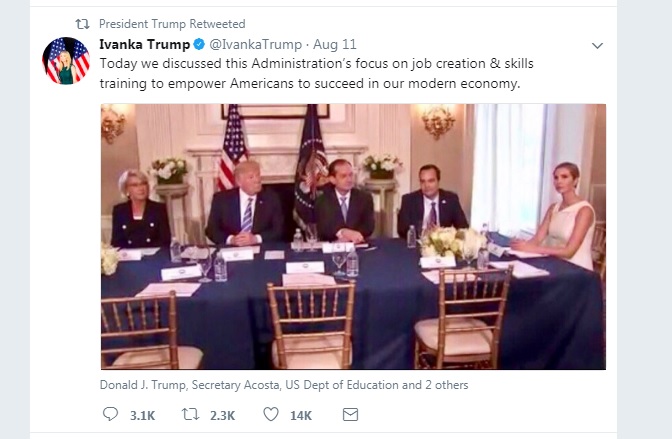Click the 14K likes count

(301, 415)
